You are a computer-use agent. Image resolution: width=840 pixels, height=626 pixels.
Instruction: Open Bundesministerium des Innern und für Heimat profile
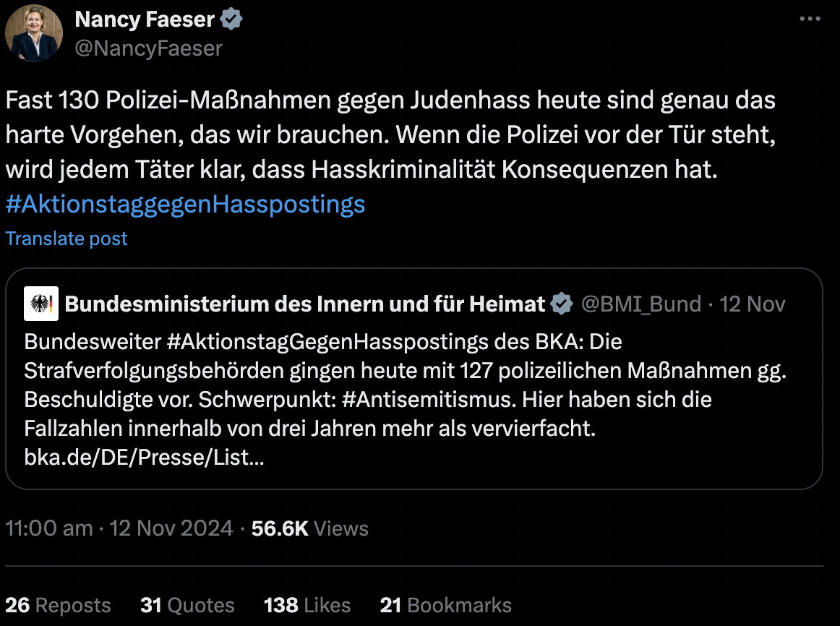pyautogui.click(x=304, y=304)
